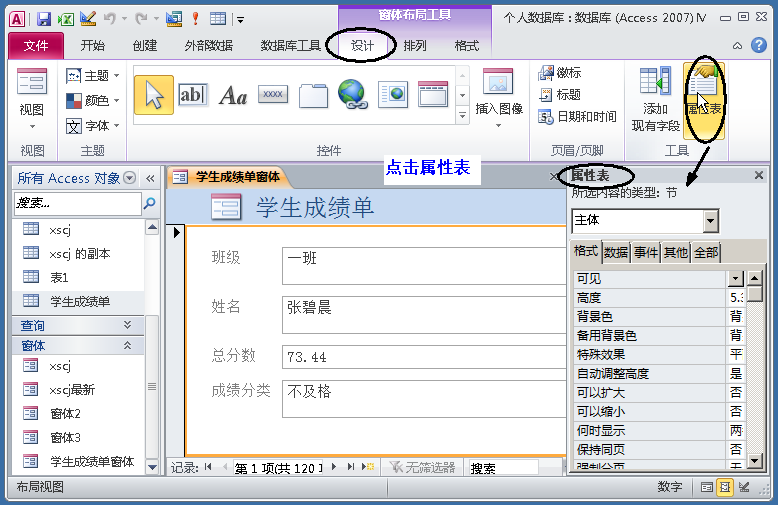Click the Undo icon in quick access toolbar

click(x=109, y=19)
